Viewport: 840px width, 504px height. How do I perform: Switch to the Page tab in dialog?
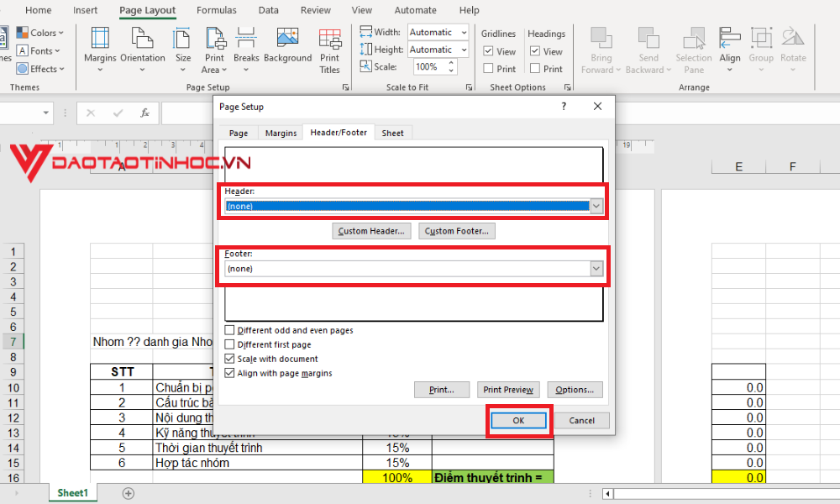tap(239, 133)
